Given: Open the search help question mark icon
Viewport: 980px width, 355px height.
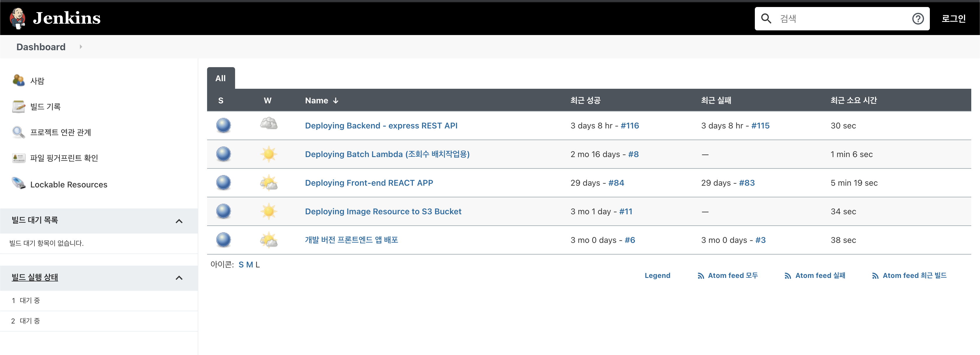Looking at the screenshot, I should [x=918, y=19].
